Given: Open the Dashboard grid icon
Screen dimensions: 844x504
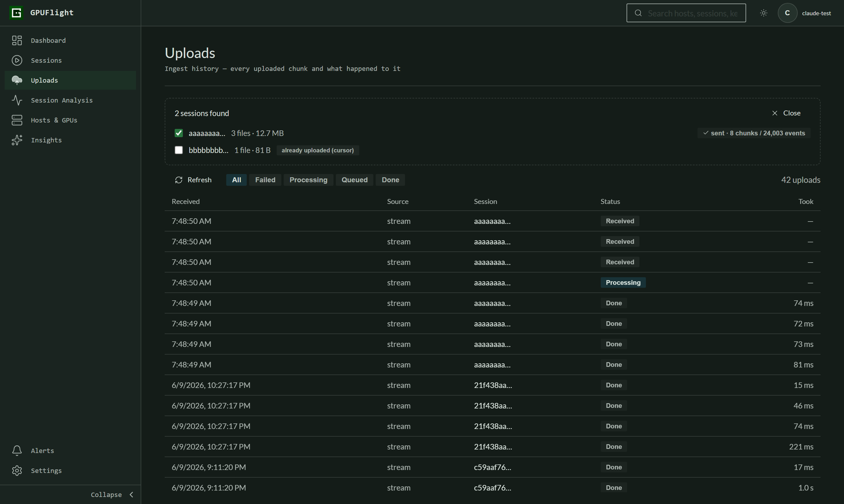Looking at the screenshot, I should pos(17,40).
